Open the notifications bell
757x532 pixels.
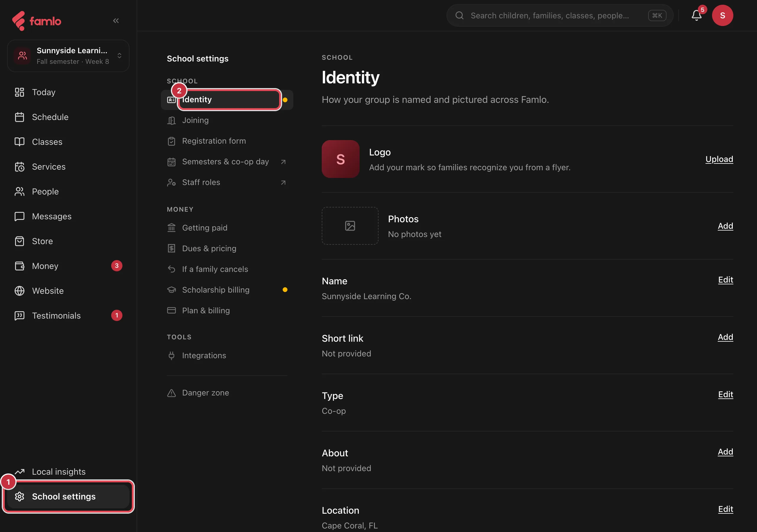click(696, 15)
